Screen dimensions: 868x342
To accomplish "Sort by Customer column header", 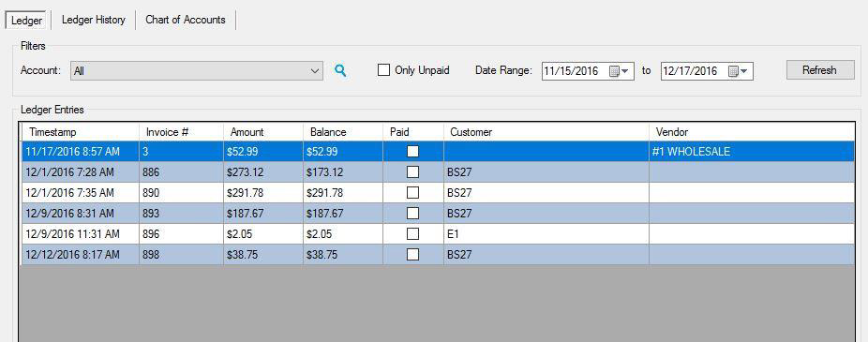I will (546, 132).
